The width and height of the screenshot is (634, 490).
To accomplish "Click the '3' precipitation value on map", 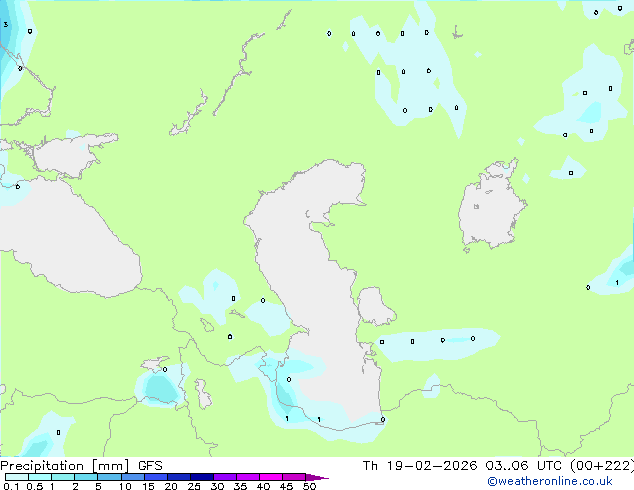I will click(x=6, y=25).
